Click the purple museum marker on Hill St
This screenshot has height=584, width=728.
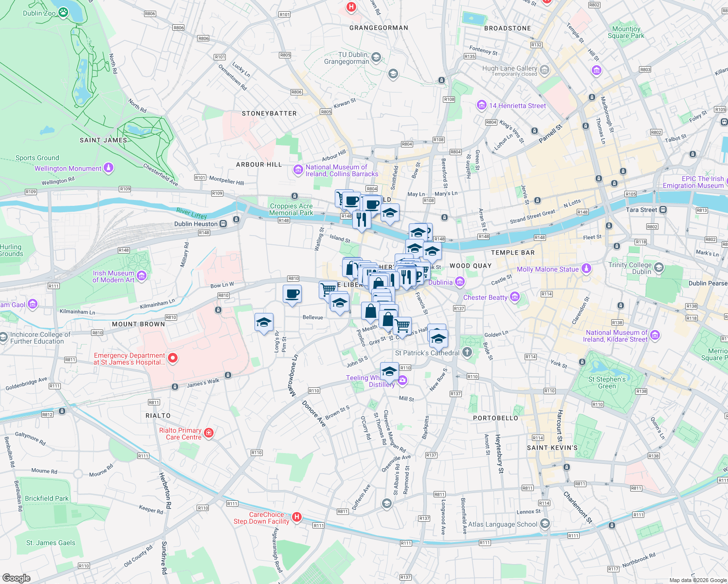coord(597,71)
